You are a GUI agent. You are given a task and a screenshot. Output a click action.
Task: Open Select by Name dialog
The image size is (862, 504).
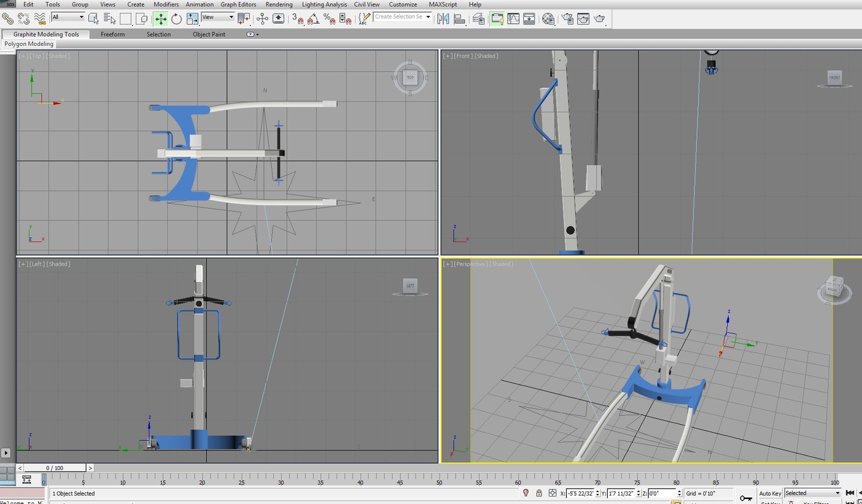point(108,18)
